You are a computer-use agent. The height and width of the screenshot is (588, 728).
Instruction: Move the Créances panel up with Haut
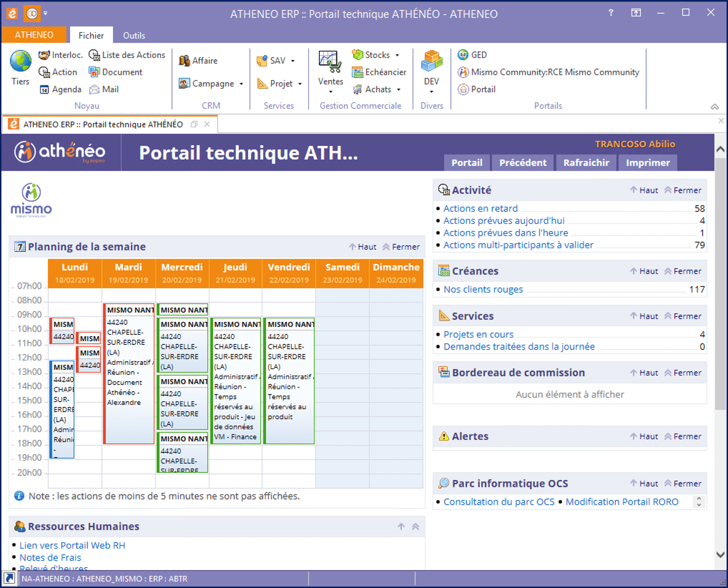click(644, 271)
